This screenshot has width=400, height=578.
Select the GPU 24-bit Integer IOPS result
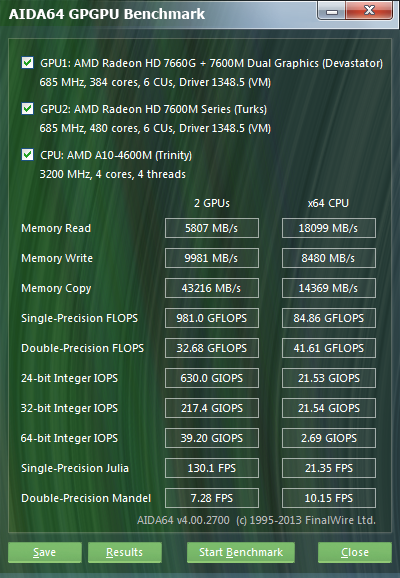click(x=212, y=378)
